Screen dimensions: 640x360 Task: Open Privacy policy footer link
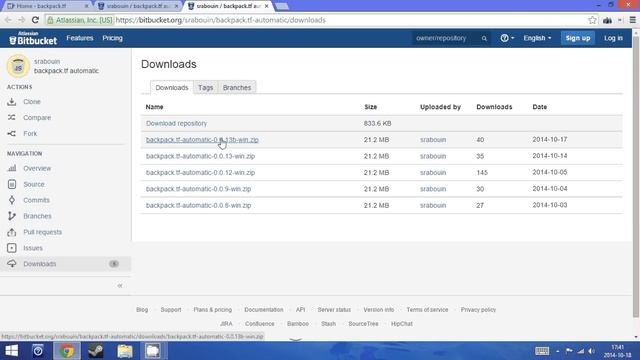point(478,310)
